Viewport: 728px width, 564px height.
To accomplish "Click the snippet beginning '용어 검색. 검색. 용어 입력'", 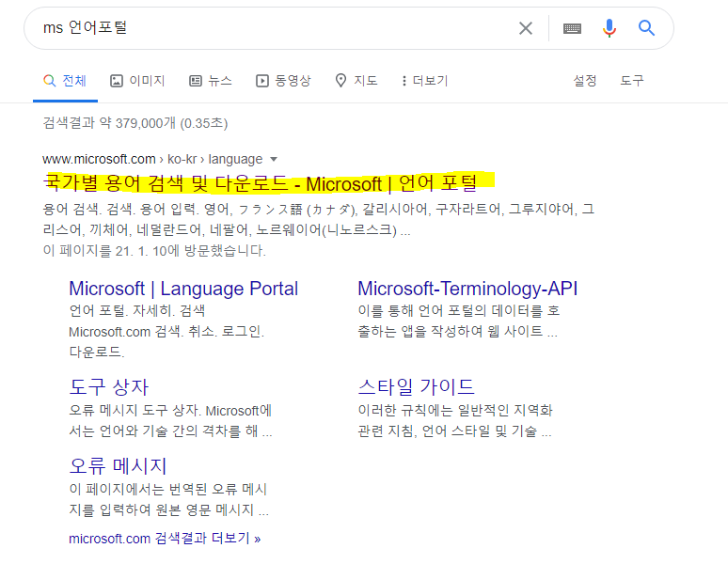I will point(319,219).
